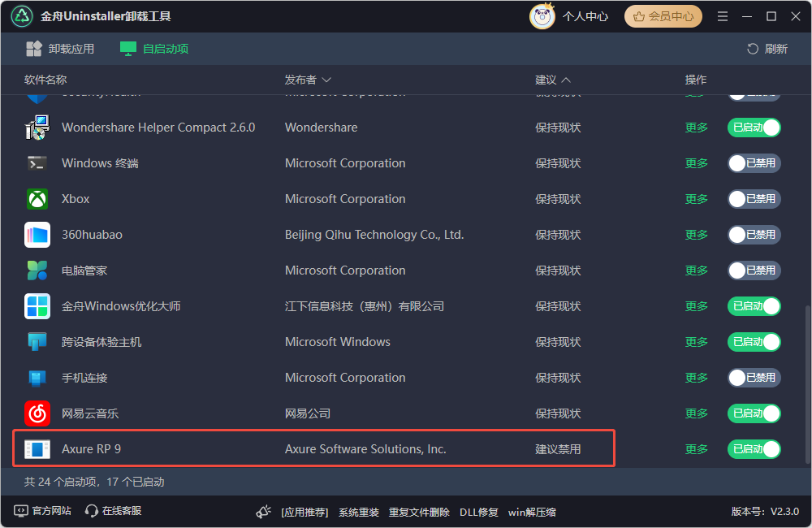Disable Axure RP 9 startup toggle
The width and height of the screenshot is (812, 528).
point(754,449)
